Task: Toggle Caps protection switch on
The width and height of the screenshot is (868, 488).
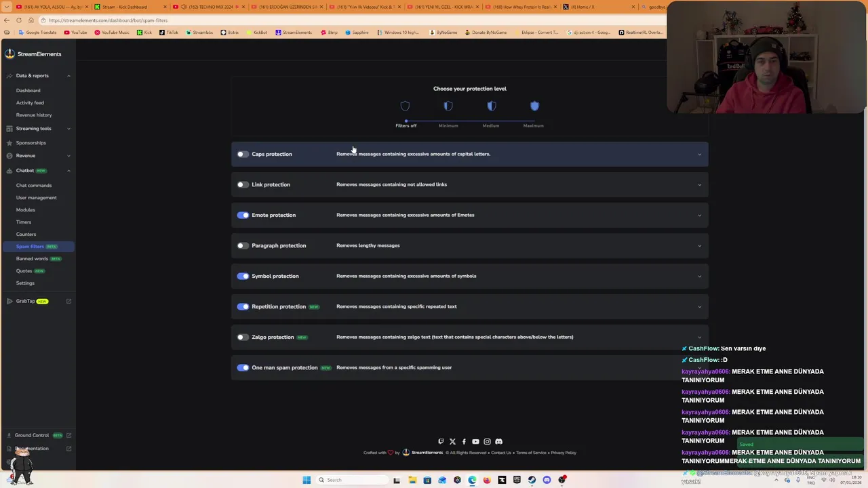Action: (x=243, y=154)
